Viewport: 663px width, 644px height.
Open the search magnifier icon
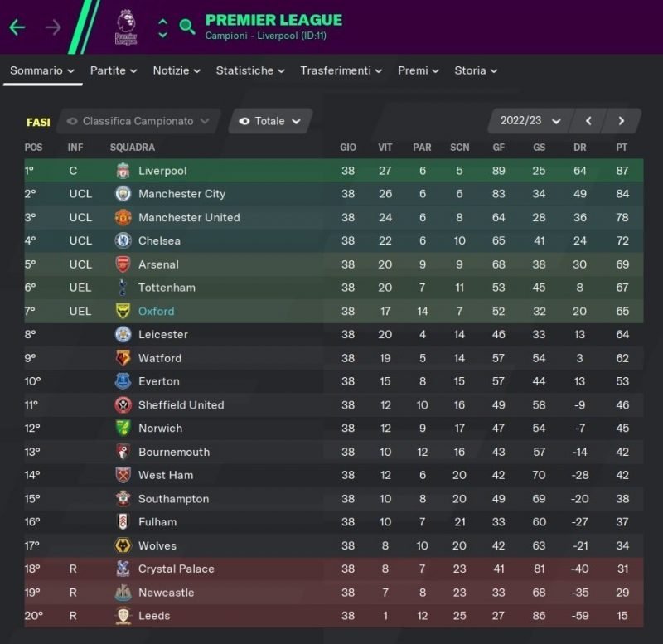click(187, 27)
